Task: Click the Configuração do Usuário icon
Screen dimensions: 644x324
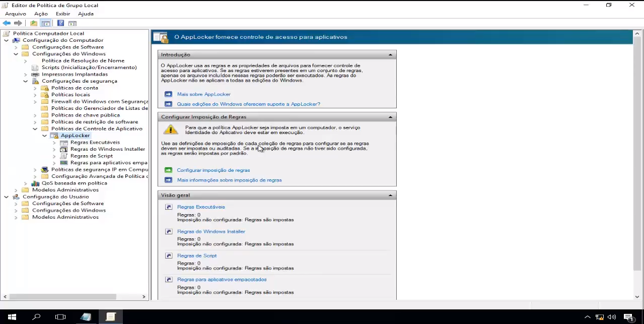Action: pyautogui.click(x=16, y=197)
